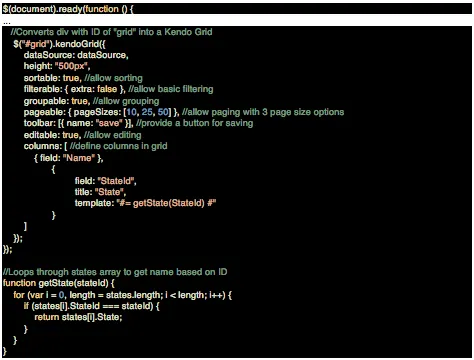Click the 'field: "StateId",' line
Viewport: 474px width, 360px height.
point(105,181)
